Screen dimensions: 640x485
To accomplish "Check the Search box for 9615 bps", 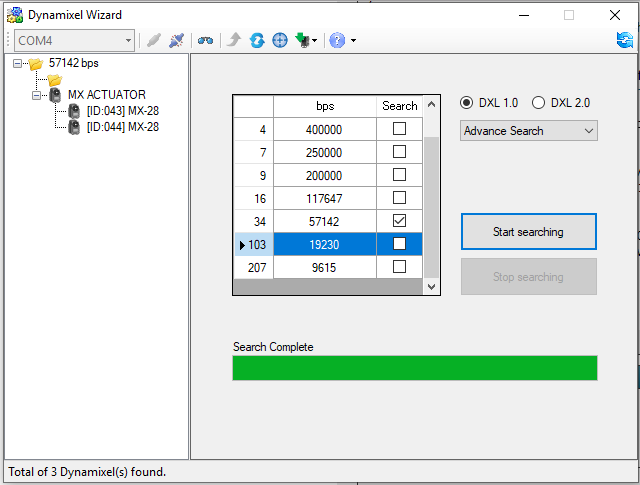I will point(399,267).
